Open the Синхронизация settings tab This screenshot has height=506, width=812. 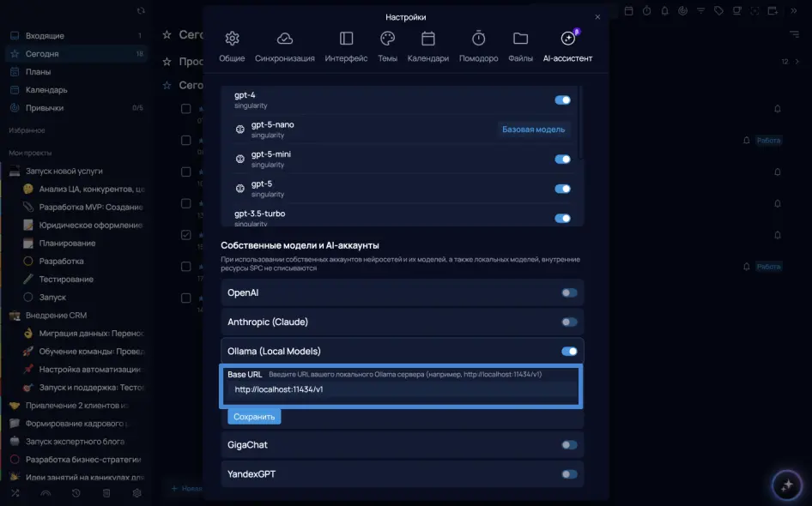coord(284,47)
